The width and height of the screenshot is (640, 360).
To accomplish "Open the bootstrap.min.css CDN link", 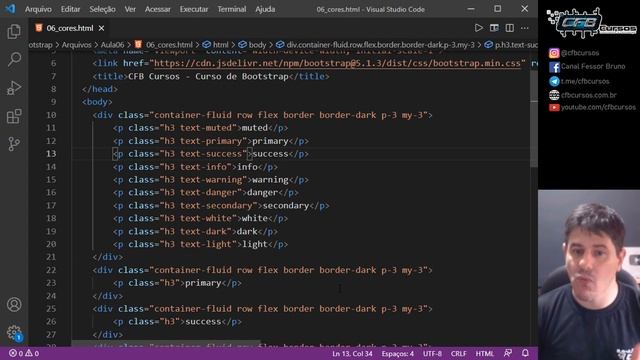I will [x=337, y=63].
